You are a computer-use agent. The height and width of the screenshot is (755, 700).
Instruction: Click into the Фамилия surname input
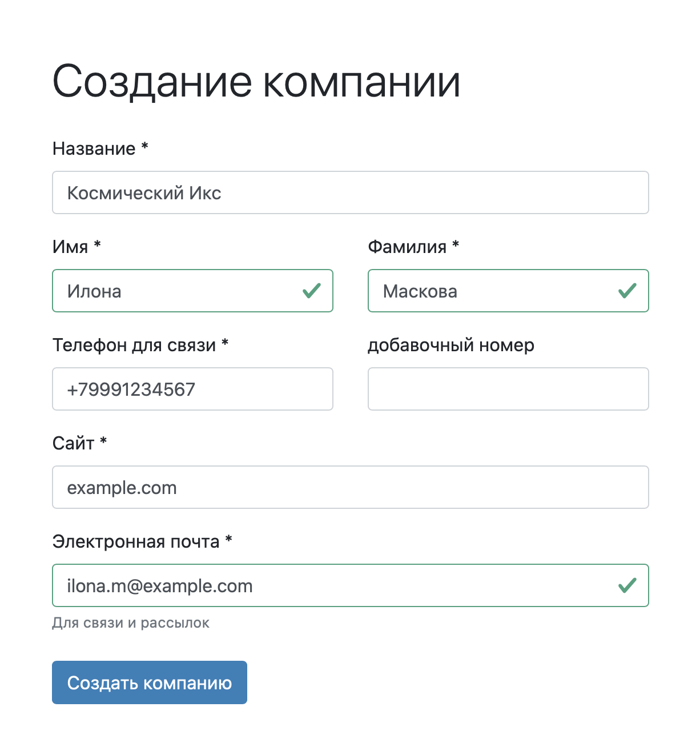coord(491,291)
